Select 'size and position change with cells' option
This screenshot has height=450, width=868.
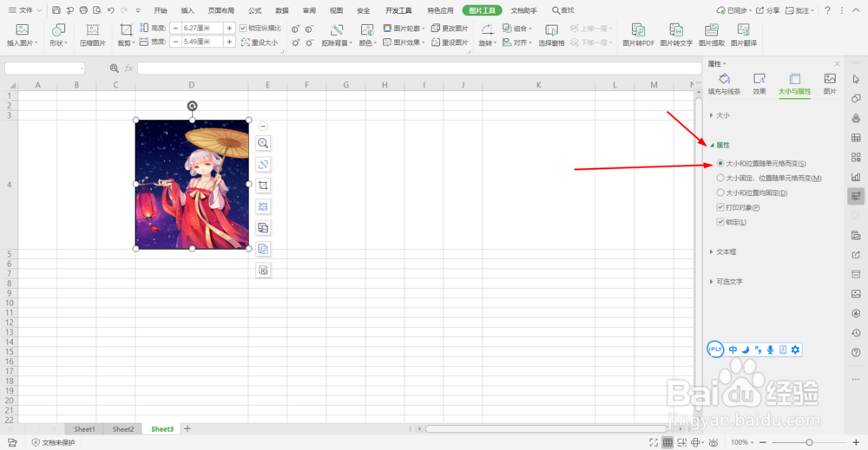[x=720, y=163]
